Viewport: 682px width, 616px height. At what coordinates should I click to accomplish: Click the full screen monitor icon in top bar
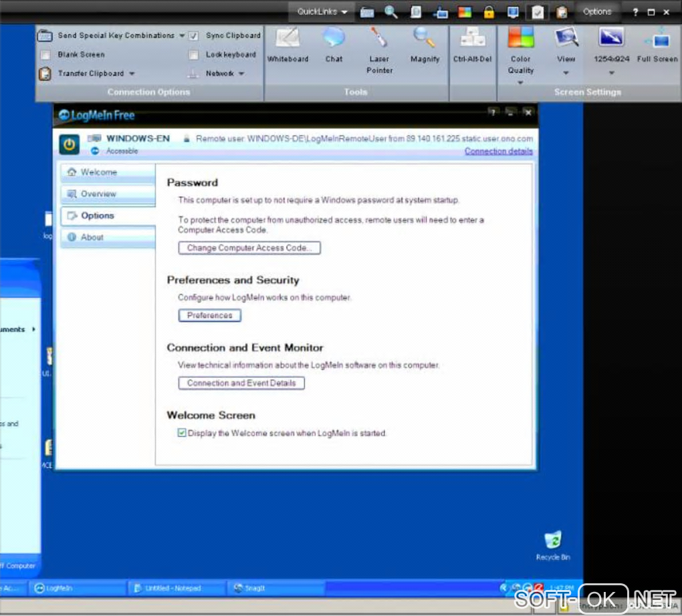click(x=441, y=13)
